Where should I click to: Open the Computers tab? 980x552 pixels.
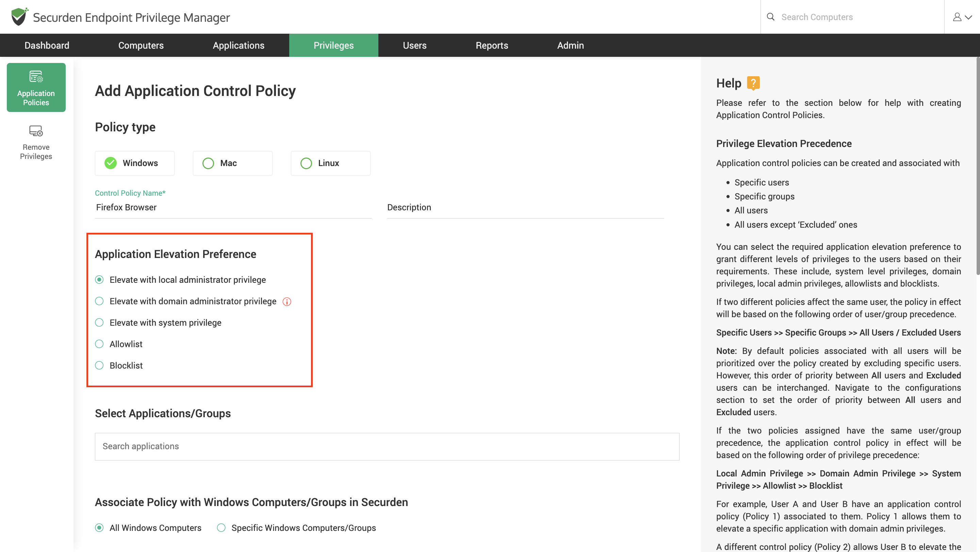point(141,45)
